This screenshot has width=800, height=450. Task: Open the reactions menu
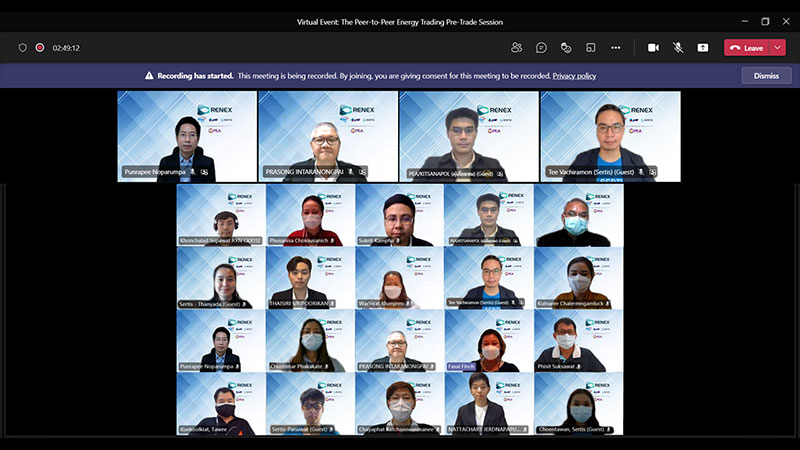[566, 47]
